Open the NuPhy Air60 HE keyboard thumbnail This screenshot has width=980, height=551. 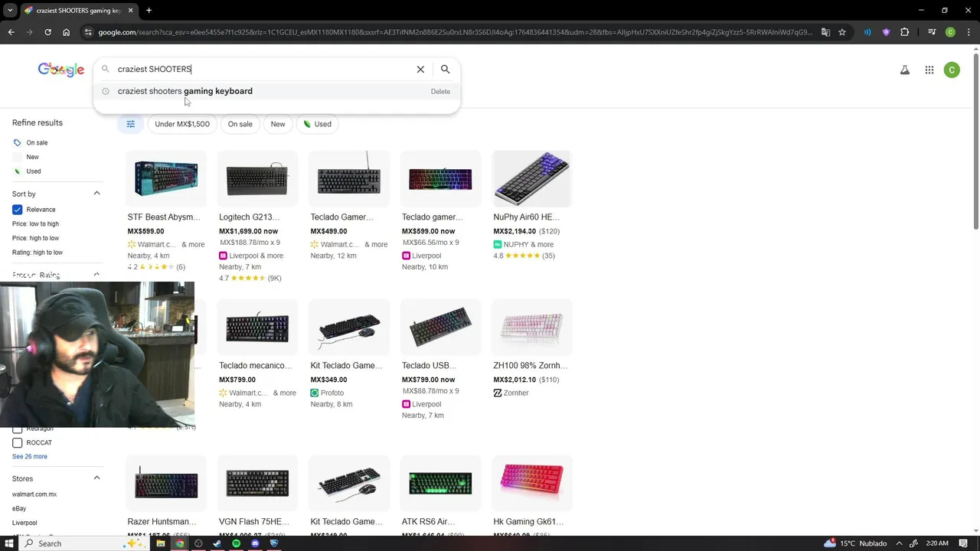pyautogui.click(x=532, y=179)
